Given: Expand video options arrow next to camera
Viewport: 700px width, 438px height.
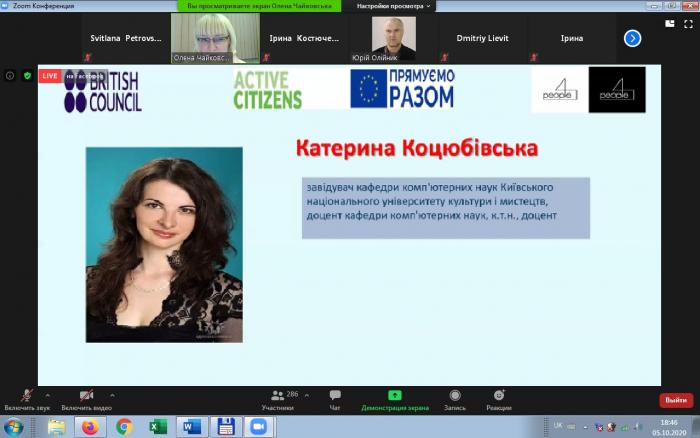Looking at the screenshot, I should coord(112,394).
